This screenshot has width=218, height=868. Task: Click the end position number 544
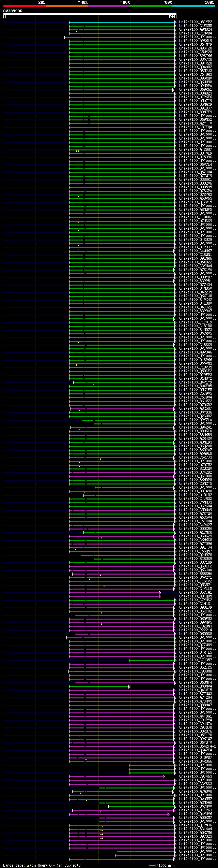point(172,17)
